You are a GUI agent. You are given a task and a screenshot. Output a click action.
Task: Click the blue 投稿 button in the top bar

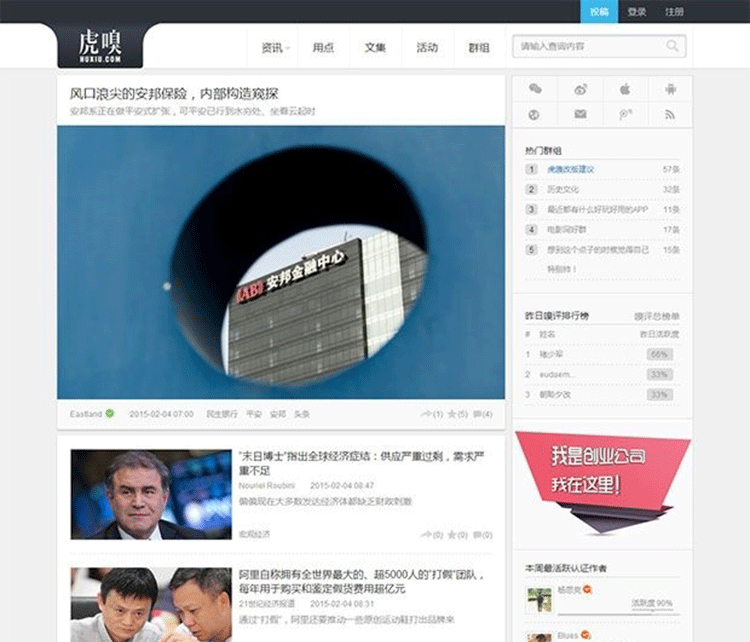click(599, 11)
